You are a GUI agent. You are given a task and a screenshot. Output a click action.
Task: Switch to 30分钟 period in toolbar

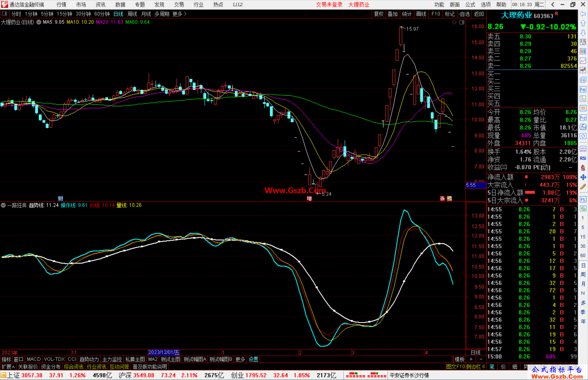83,14
